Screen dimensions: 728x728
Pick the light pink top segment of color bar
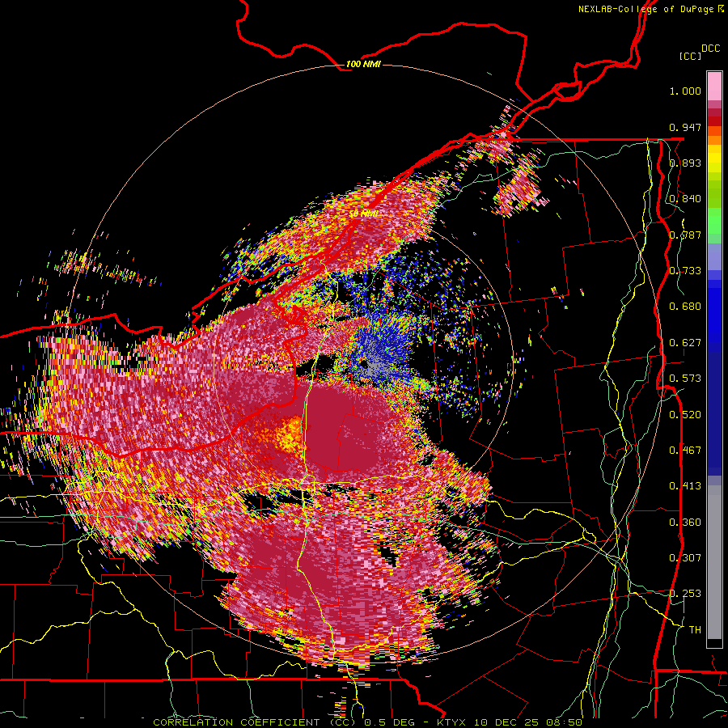coord(714,86)
